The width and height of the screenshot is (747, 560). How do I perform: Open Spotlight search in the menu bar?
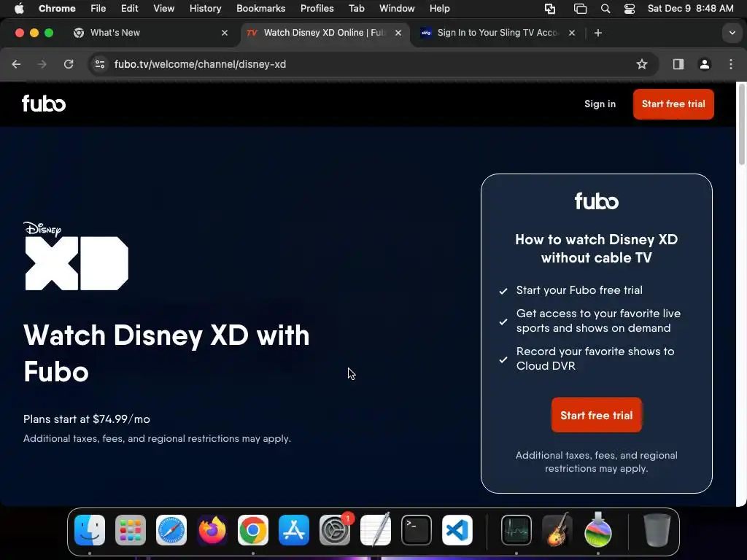[605, 9]
